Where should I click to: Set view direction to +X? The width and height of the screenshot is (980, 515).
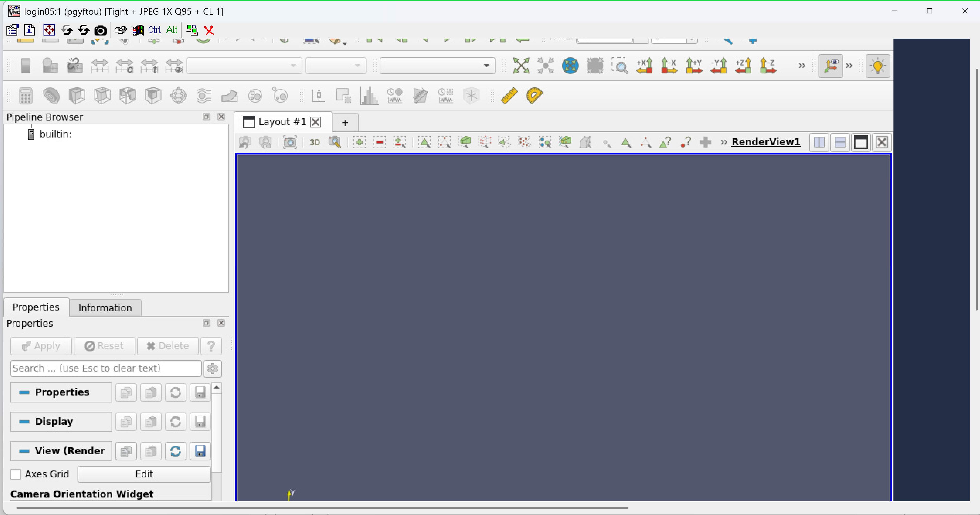644,66
